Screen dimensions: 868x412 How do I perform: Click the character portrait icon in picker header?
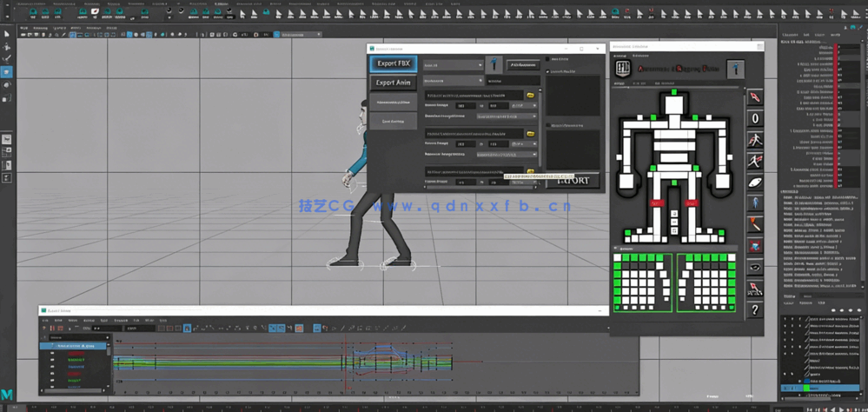[736, 68]
